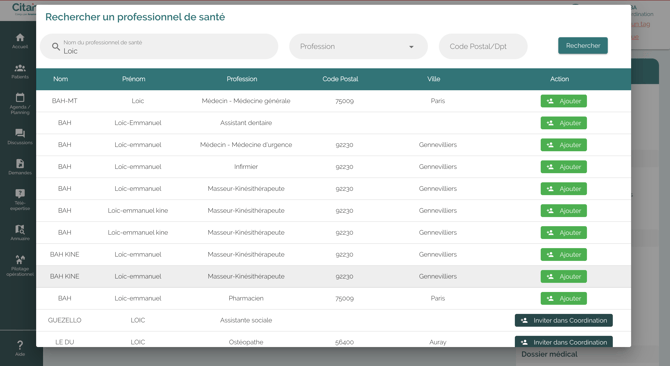The image size is (670, 366).
Task: Add BAH Loic-emmanuel Pharmacien
Action: click(x=564, y=299)
